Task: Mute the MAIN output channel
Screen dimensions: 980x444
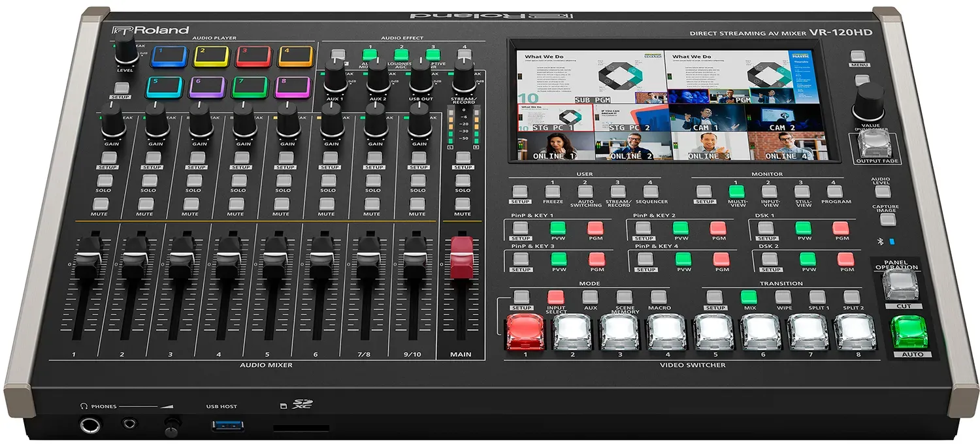Action: [462, 204]
